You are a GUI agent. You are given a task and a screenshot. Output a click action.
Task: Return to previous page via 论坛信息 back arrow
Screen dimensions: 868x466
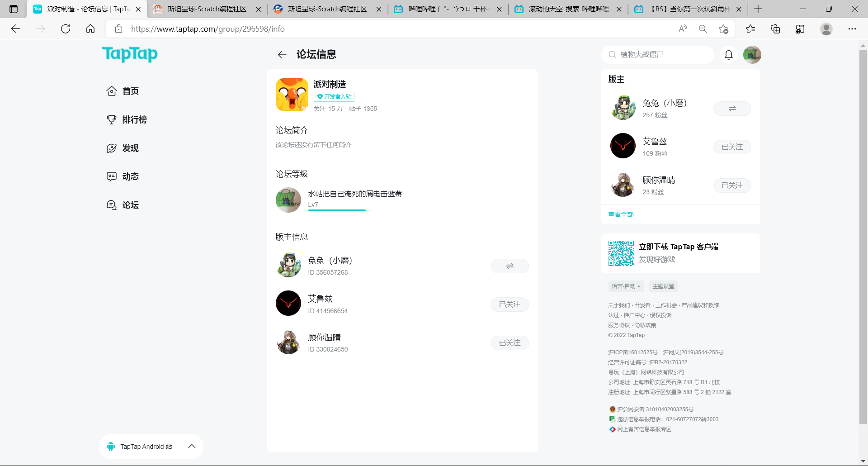282,55
